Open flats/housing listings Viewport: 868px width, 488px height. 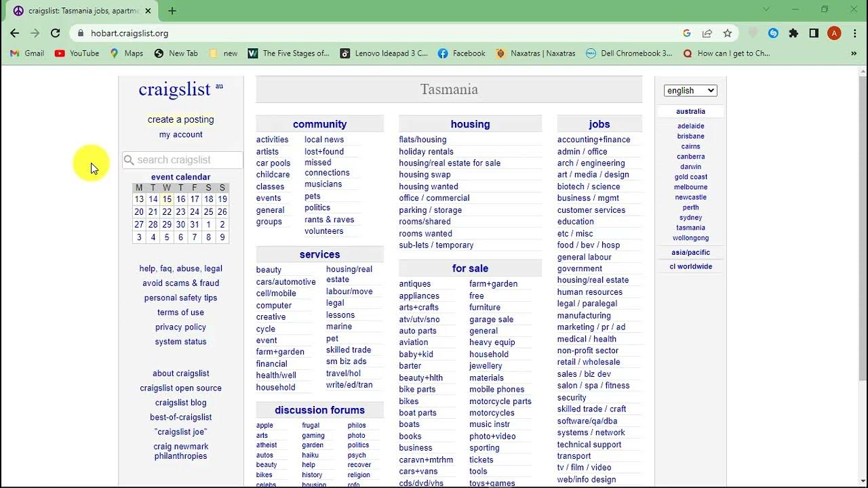(x=422, y=140)
